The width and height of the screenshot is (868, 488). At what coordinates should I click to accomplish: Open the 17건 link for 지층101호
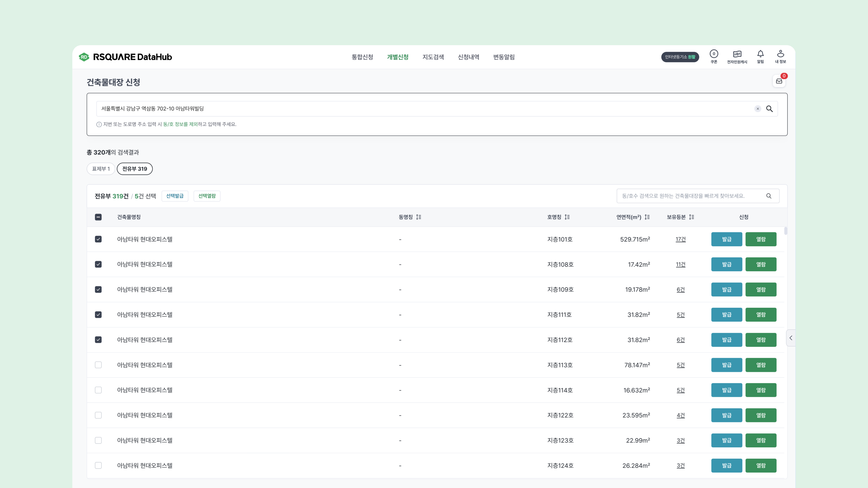tap(680, 239)
